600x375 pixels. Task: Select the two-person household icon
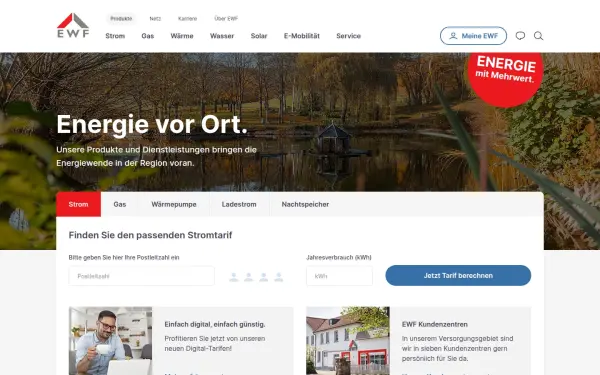click(x=249, y=277)
